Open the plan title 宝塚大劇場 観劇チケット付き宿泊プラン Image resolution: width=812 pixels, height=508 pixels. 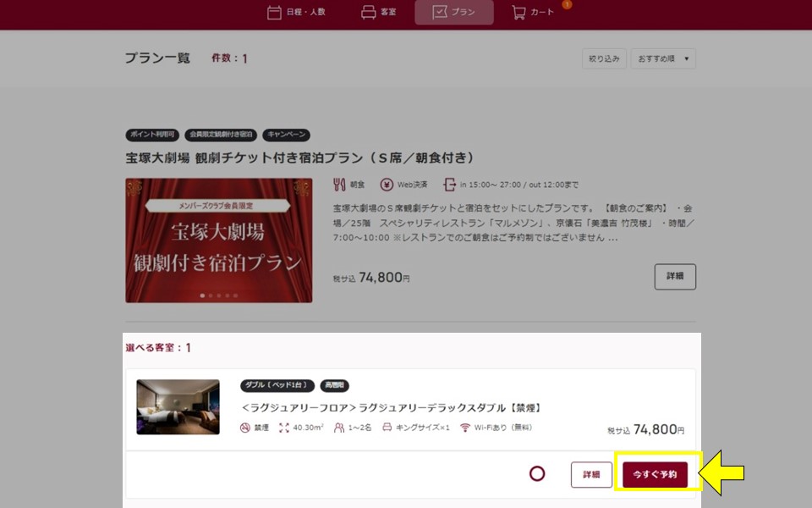tap(299, 158)
